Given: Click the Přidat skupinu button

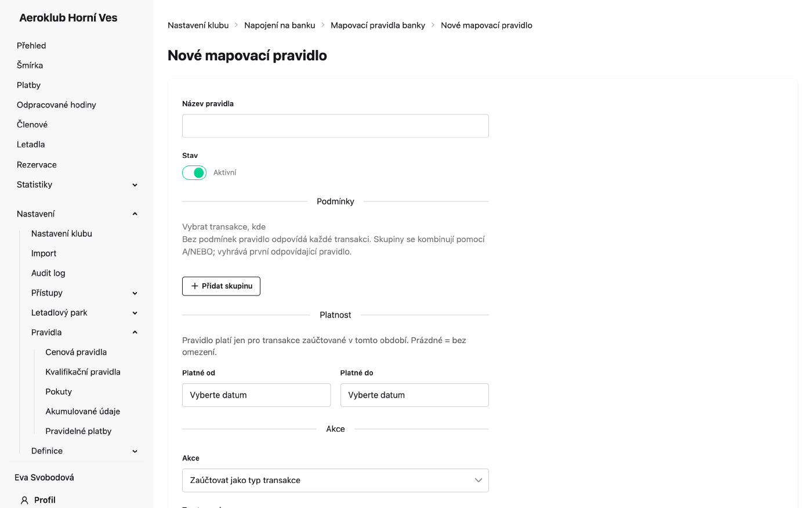Looking at the screenshot, I should [221, 286].
